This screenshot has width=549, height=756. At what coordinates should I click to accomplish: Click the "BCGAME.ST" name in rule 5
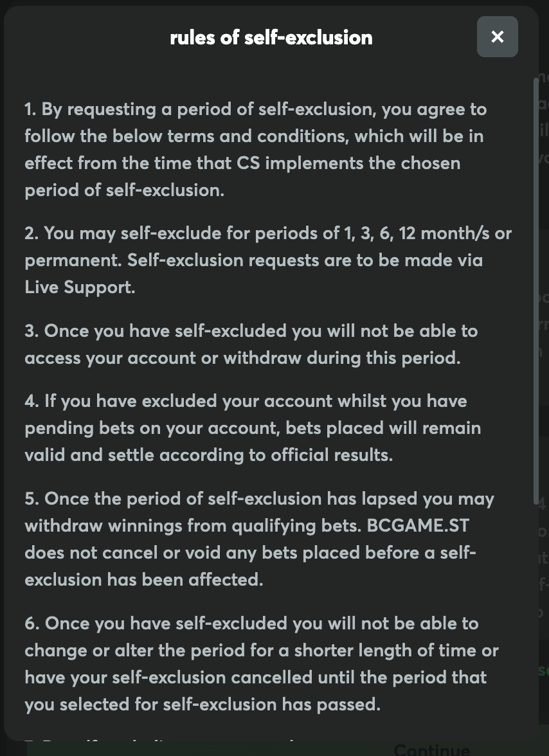(418, 526)
